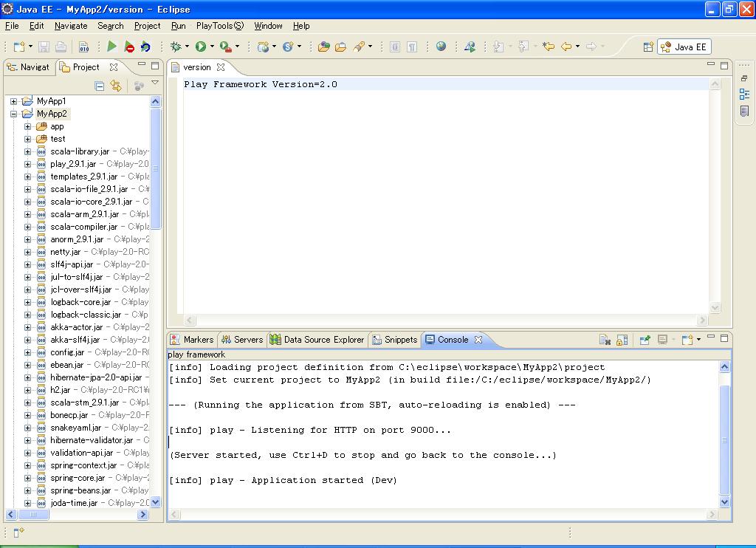Click the New wizard toolbar icon
Image resolution: width=756 pixels, height=548 pixels.
click(x=19, y=47)
